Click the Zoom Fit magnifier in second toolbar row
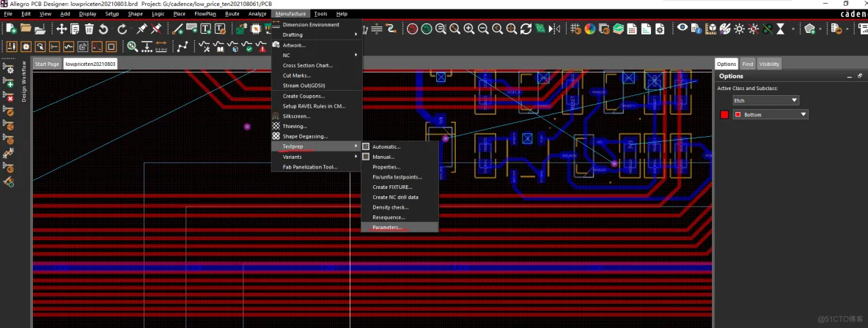The image size is (868, 328). [x=132, y=47]
